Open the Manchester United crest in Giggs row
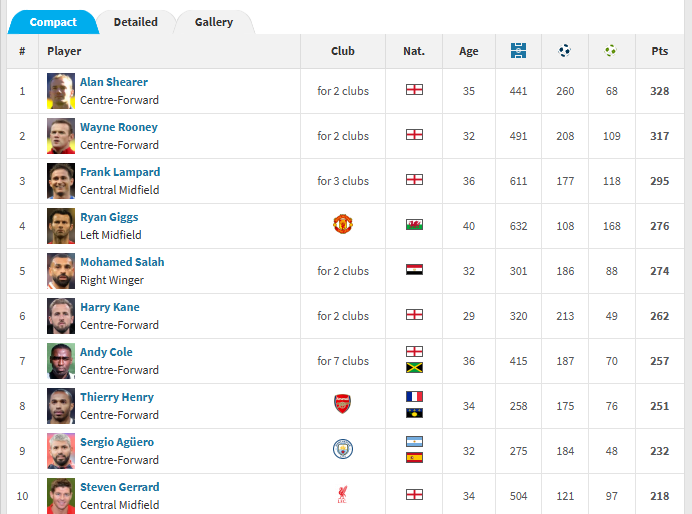Viewport: 692px width, 514px height. point(343,224)
